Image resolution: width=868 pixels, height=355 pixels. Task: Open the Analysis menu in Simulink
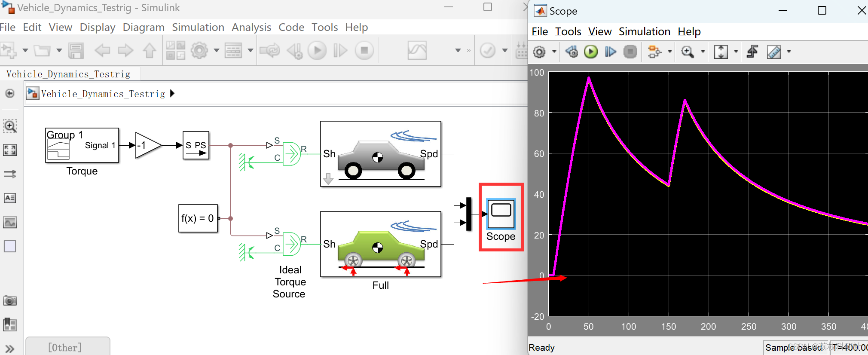[251, 27]
